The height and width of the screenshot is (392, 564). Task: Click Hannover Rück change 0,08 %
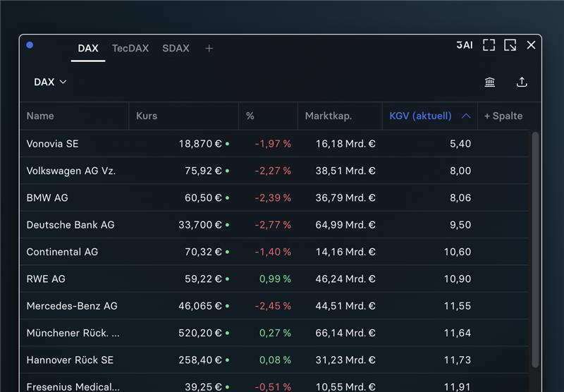tap(275, 360)
